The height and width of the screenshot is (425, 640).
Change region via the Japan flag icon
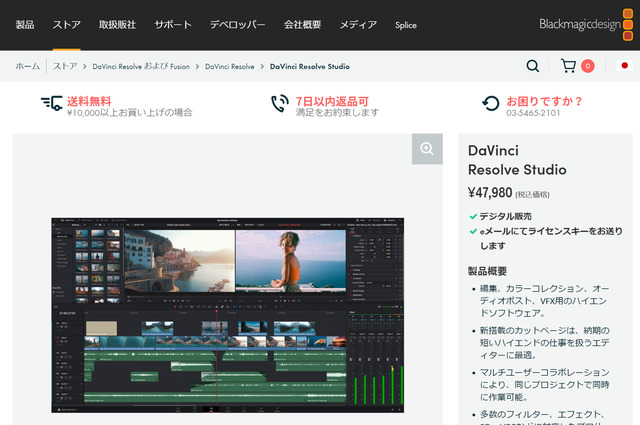624,65
